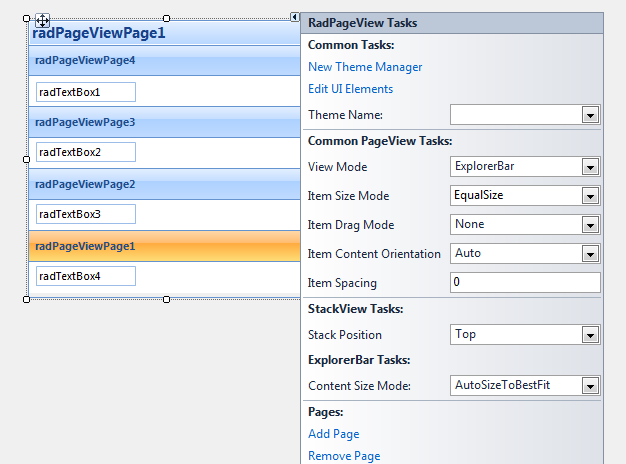Click into the radTextBox1 field
This screenshot has width=626, height=464.
pyautogui.click(x=85, y=92)
